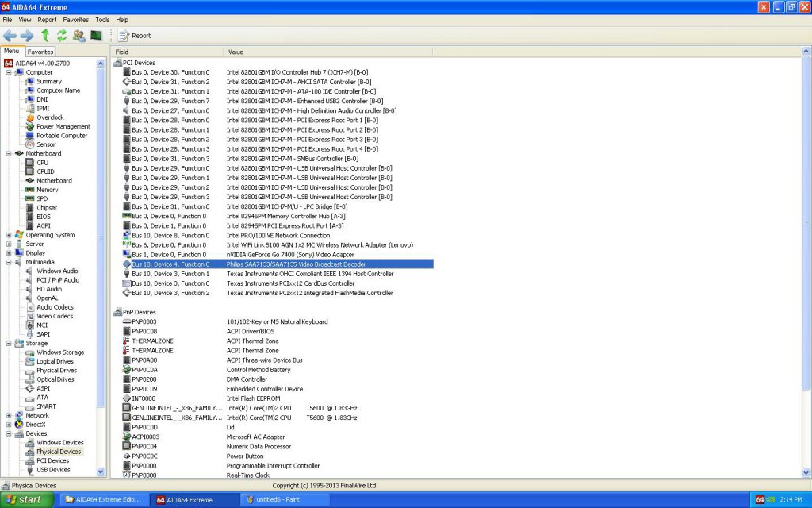Click the PCI Devices tree icon
Screen dimensions: 812x508
tap(29, 461)
